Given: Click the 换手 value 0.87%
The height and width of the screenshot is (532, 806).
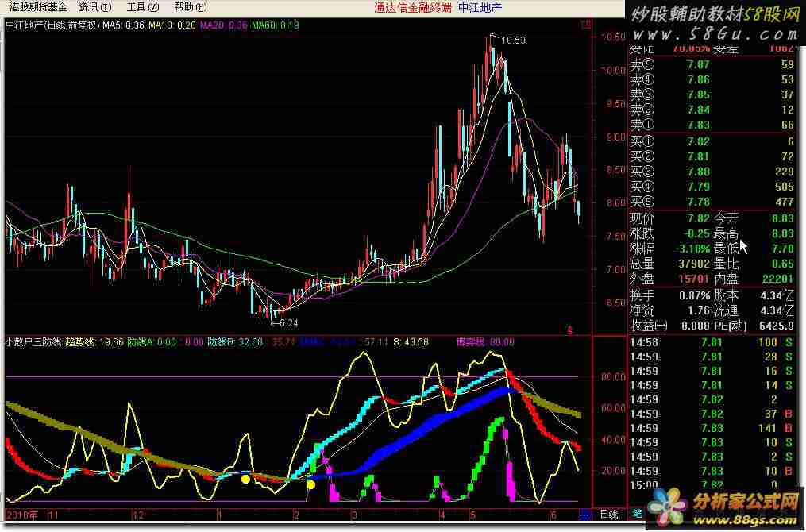Looking at the screenshot, I should coord(695,295).
